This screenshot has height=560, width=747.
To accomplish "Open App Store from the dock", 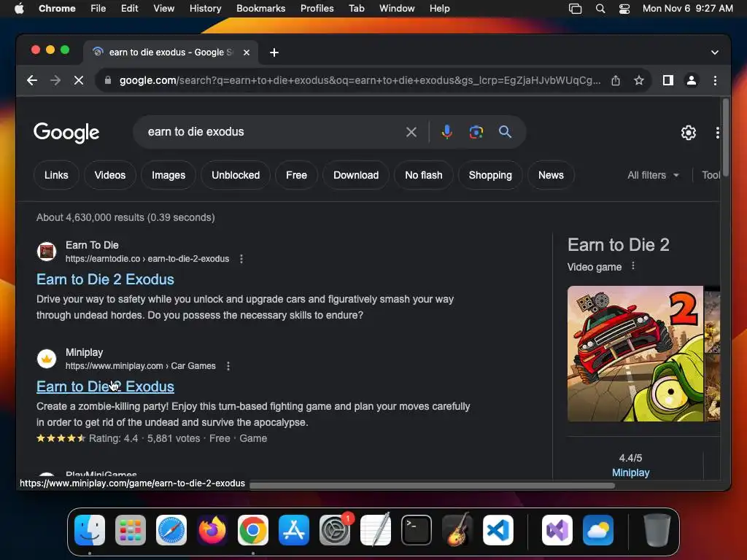I will point(294,530).
